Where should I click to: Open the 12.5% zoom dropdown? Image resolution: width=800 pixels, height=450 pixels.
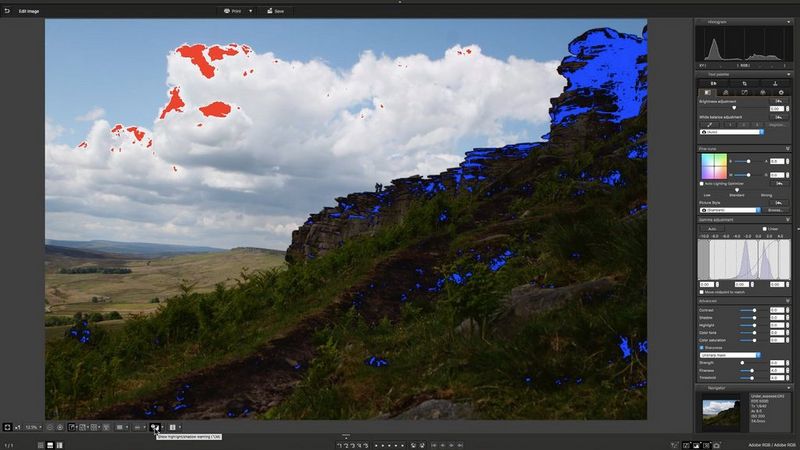(34, 427)
